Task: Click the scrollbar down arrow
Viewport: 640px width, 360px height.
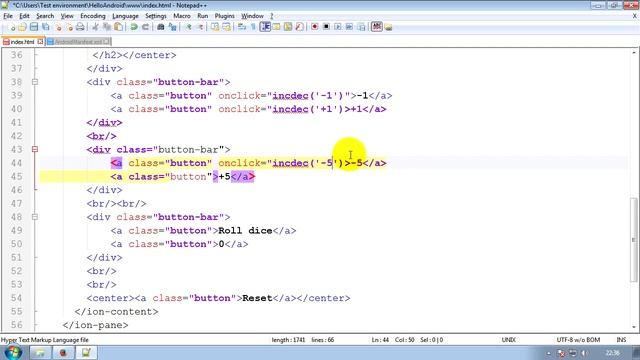Action: (633, 327)
